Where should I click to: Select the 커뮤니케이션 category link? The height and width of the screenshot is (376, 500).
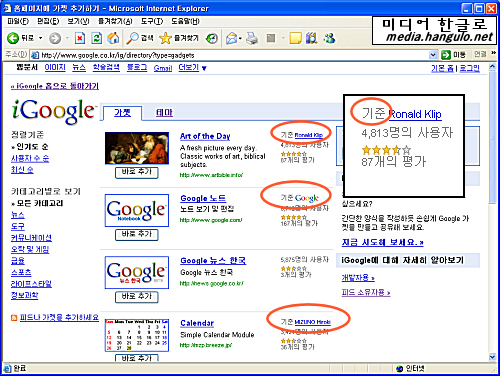point(31,238)
